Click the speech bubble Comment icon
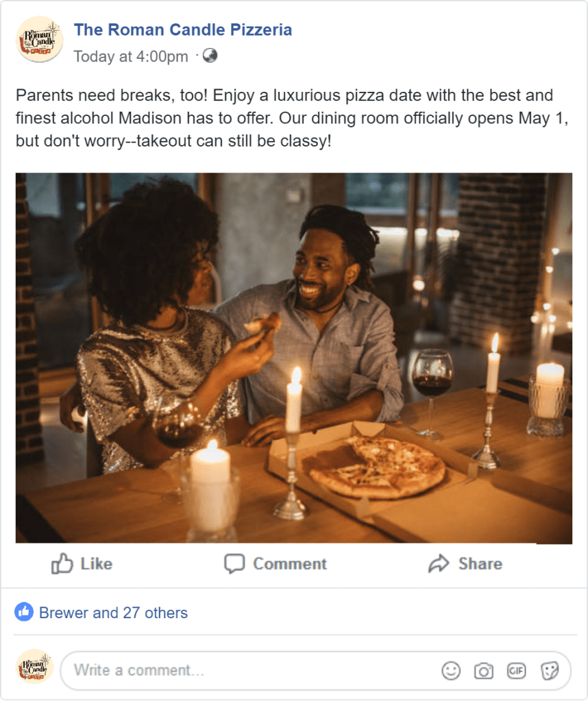 pyautogui.click(x=234, y=564)
